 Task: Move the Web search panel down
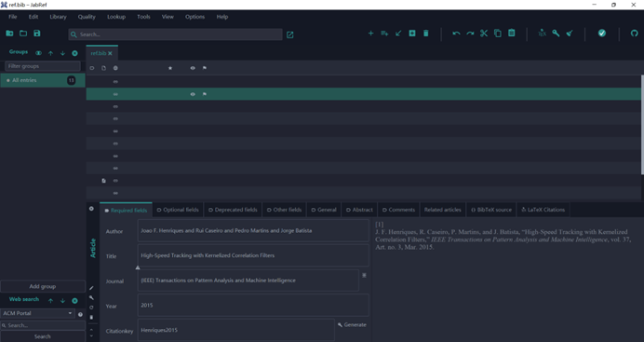[x=62, y=300]
